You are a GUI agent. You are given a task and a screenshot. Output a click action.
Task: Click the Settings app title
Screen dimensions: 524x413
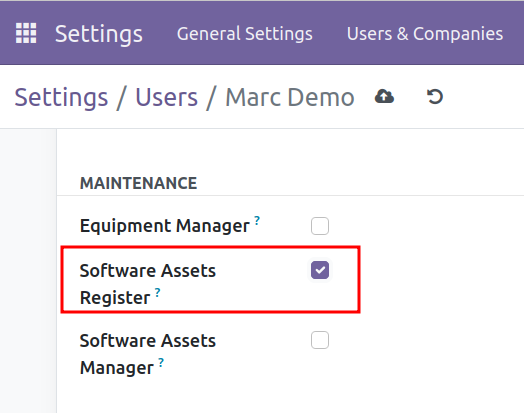tap(99, 34)
